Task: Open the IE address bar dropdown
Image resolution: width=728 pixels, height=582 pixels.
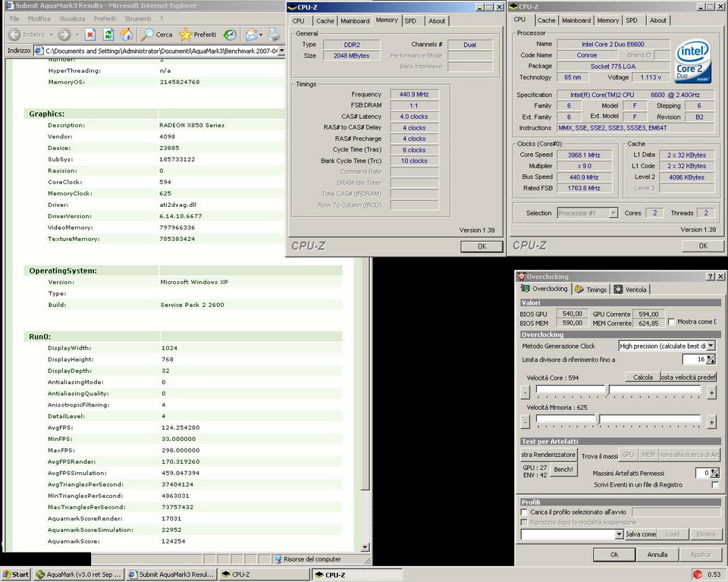Action: [x=281, y=51]
